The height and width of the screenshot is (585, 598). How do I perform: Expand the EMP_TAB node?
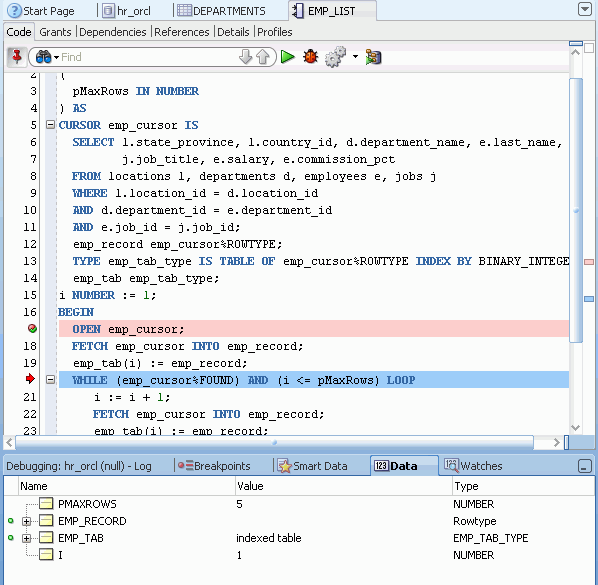[x=26, y=538]
